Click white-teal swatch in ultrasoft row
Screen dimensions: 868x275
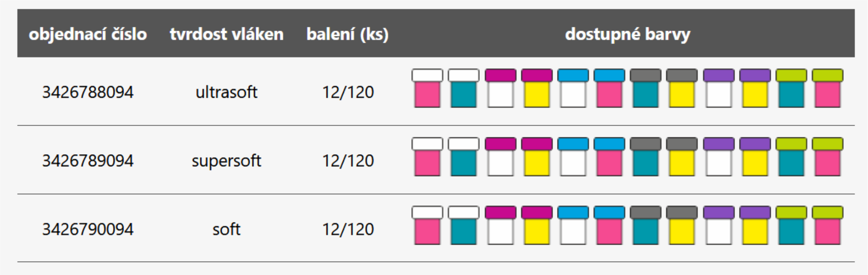tap(463, 88)
